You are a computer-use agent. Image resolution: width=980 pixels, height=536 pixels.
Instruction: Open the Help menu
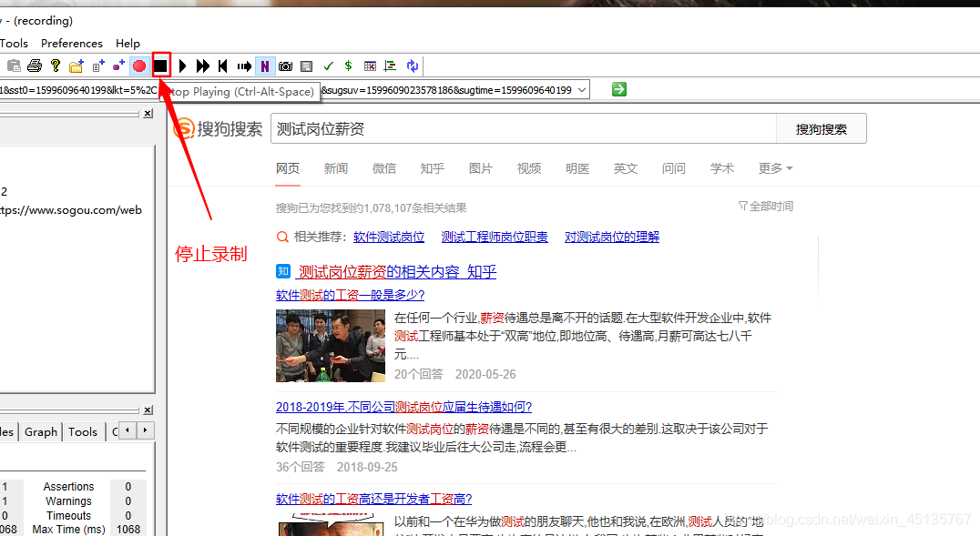(x=128, y=43)
